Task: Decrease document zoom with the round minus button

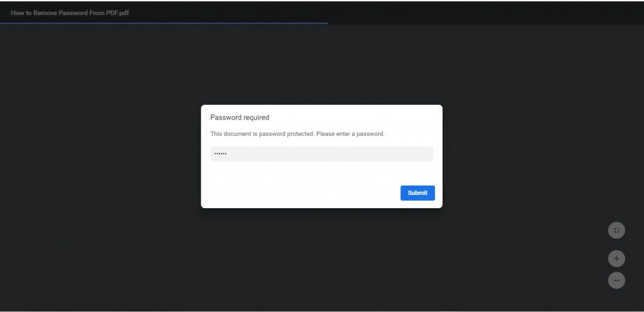Action: [x=616, y=281]
